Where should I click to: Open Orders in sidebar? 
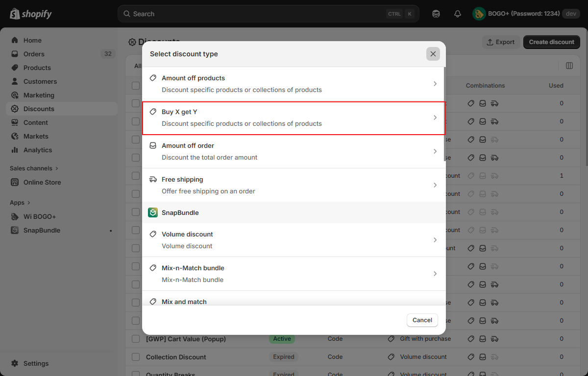(x=61, y=54)
